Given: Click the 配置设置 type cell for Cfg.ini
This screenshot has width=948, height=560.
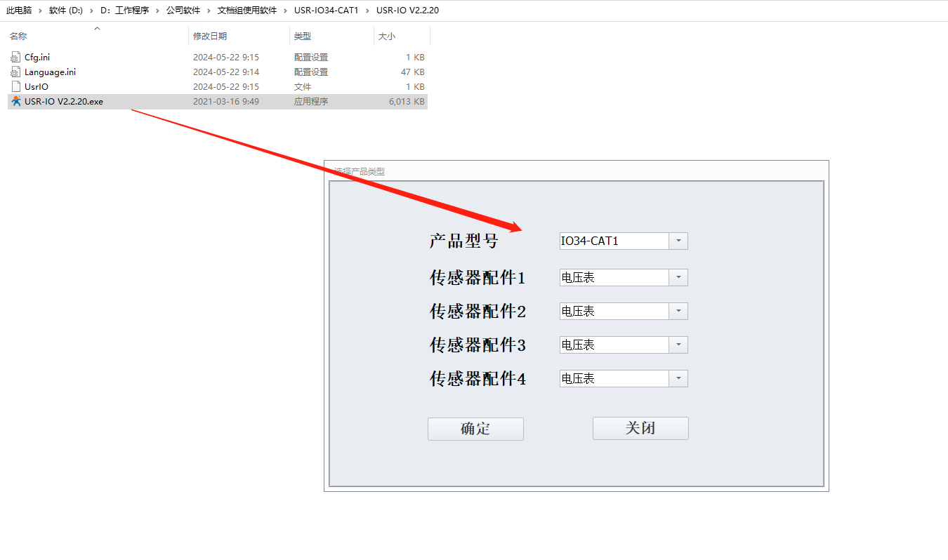Looking at the screenshot, I should coord(311,57).
